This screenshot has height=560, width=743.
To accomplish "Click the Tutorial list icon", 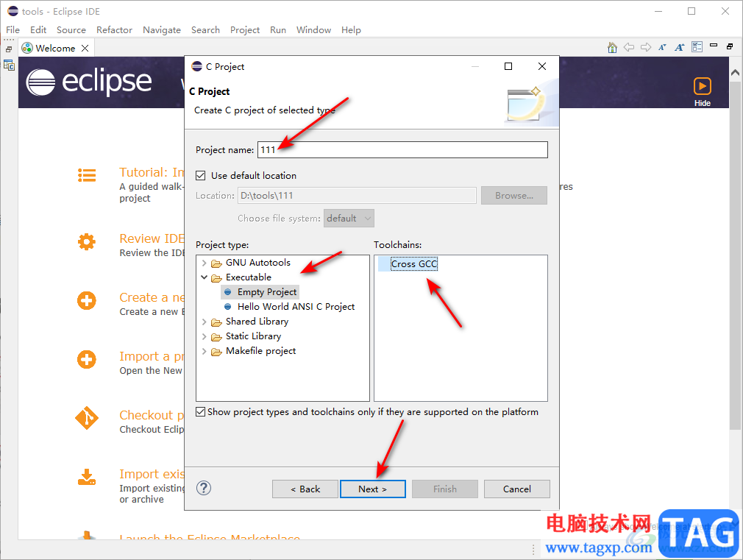I will 87,175.
